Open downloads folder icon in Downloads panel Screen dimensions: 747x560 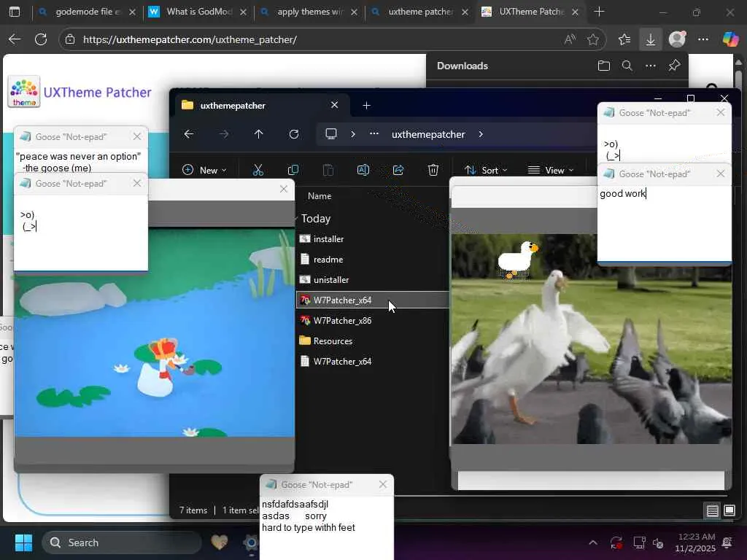(603, 66)
